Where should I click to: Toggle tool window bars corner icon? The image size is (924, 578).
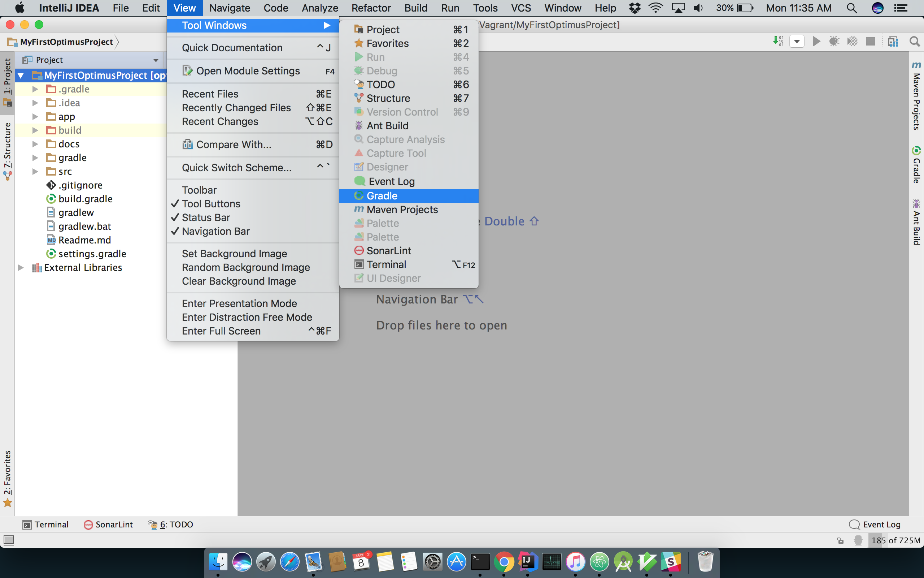(8, 540)
